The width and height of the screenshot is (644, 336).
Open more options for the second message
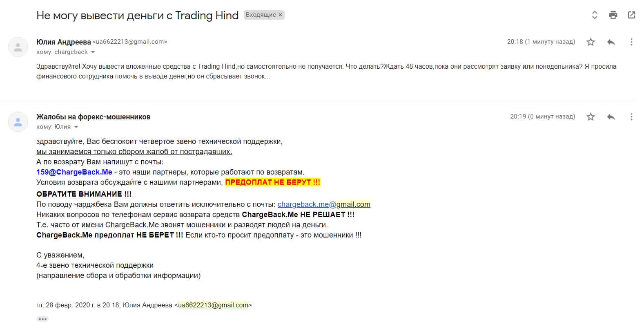pos(631,117)
